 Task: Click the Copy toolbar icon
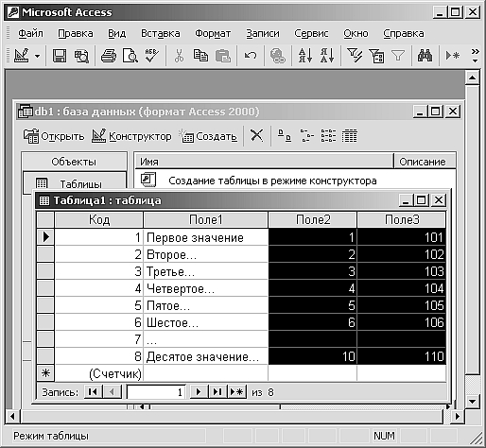point(200,56)
